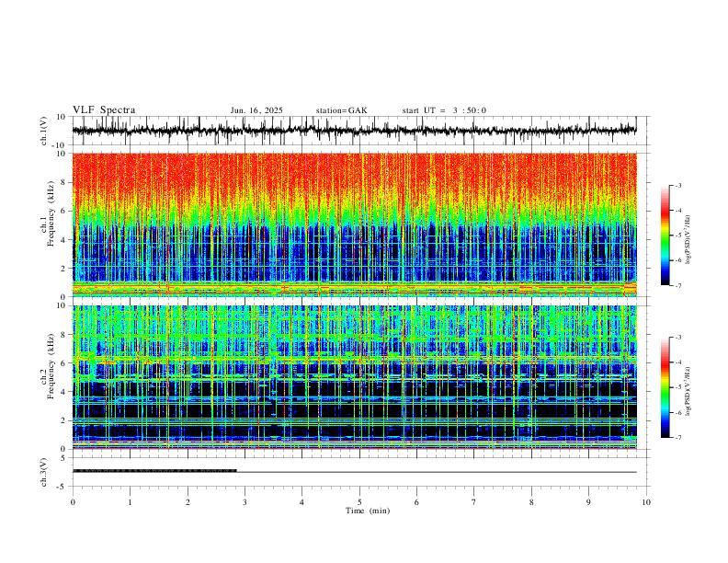Click the ch.1 color scale bar
This screenshot has width=728, height=563.
click(665, 236)
